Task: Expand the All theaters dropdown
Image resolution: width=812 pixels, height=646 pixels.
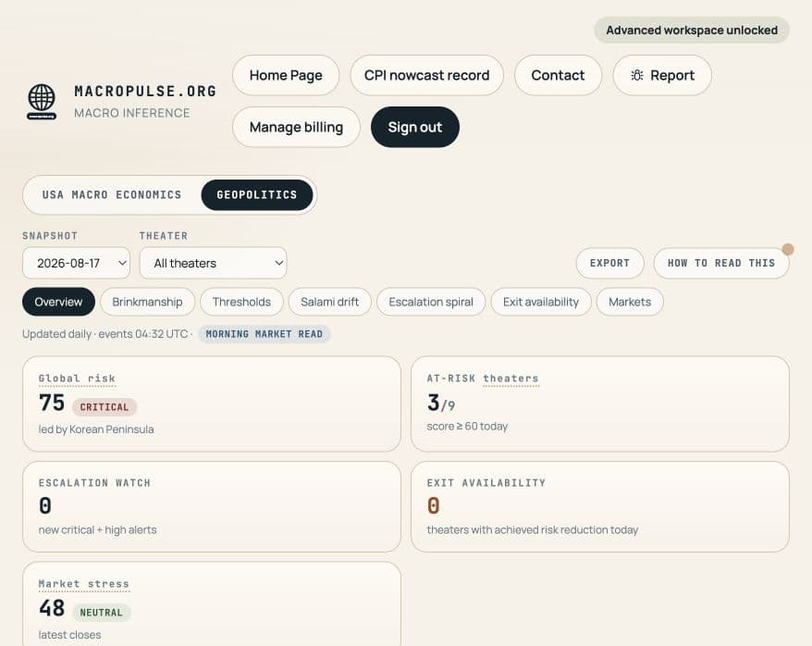Action: [213, 263]
